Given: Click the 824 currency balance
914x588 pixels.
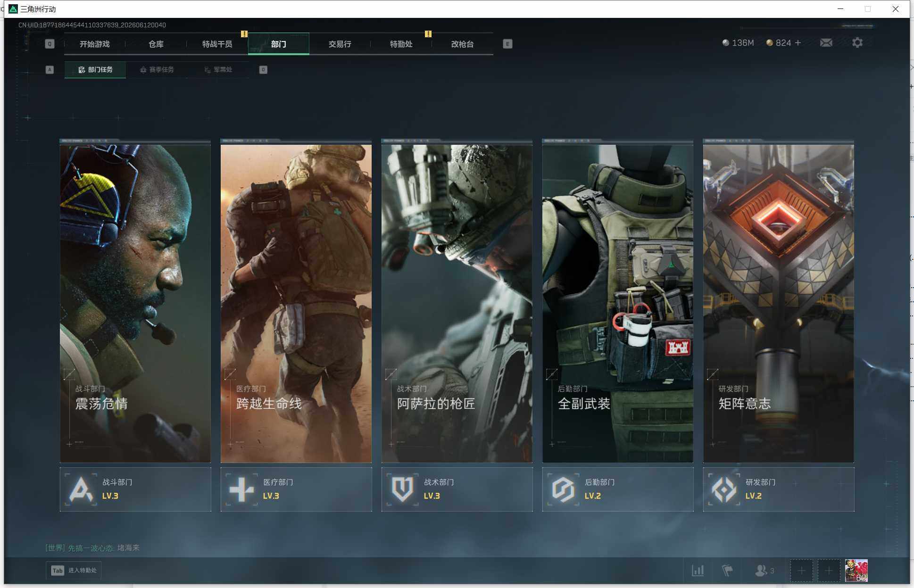Looking at the screenshot, I should (x=779, y=43).
